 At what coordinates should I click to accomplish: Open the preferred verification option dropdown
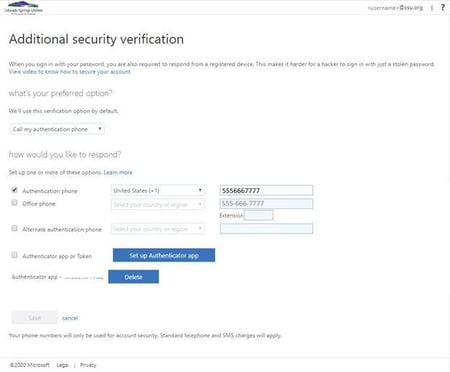[x=57, y=129]
